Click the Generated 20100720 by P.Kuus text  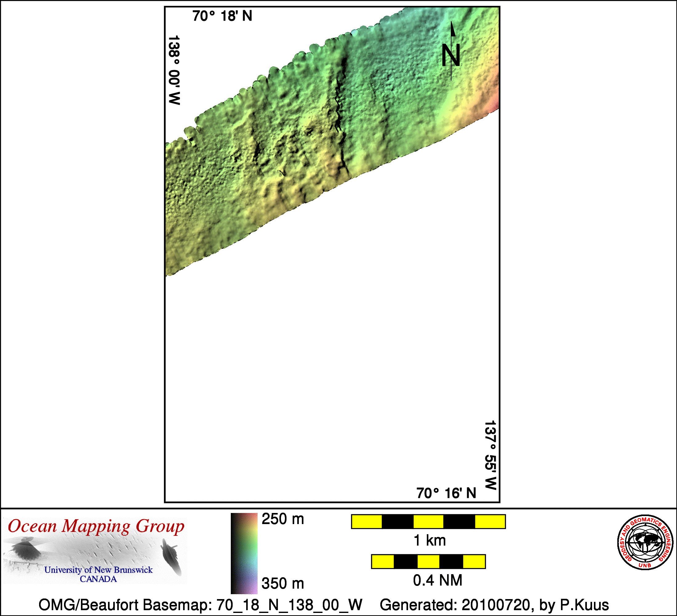pyautogui.click(x=494, y=605)
